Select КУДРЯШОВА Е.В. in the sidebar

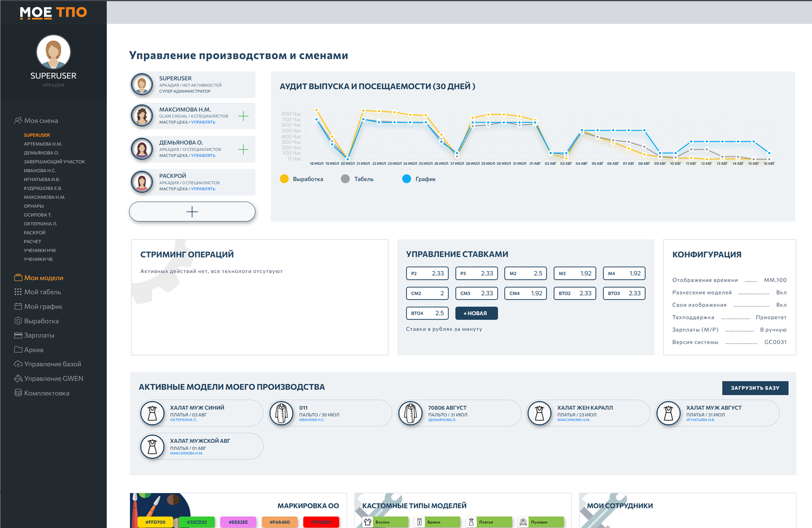pyautogui.click(x=43, y=188)
